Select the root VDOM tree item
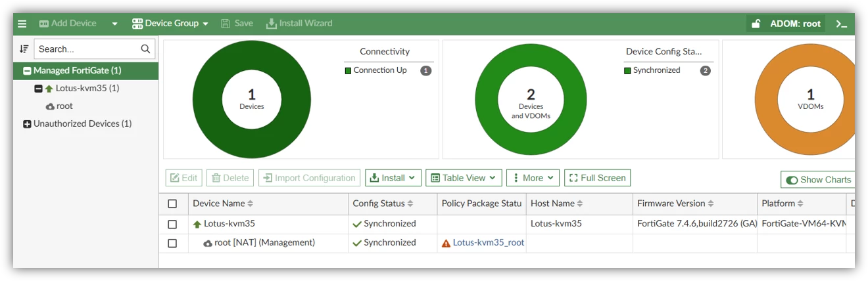Viewport: 868px width, 281px height. pyautogui.click(x=64, y=106)
